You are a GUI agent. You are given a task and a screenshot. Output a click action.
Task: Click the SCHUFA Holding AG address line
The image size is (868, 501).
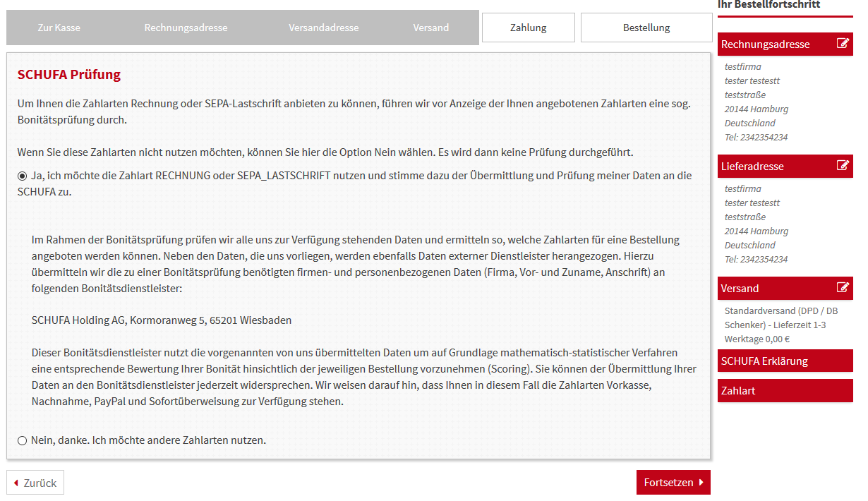click(162, 320)
